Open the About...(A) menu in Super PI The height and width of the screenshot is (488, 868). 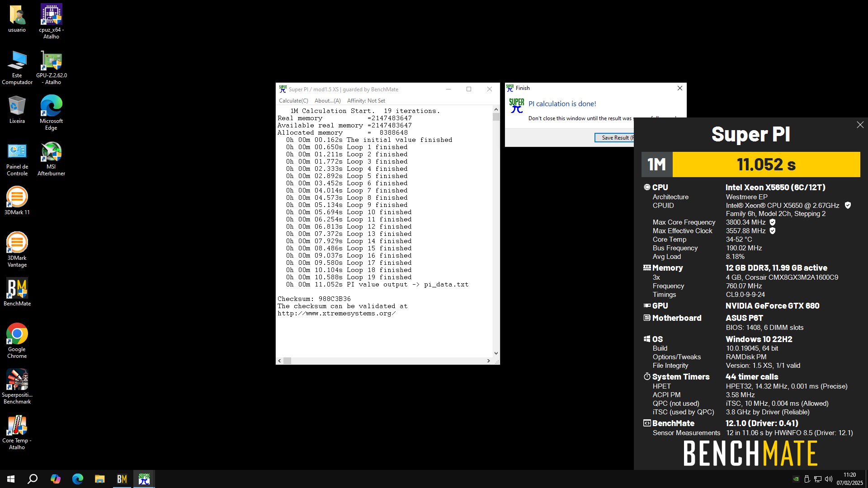point(328,101)
